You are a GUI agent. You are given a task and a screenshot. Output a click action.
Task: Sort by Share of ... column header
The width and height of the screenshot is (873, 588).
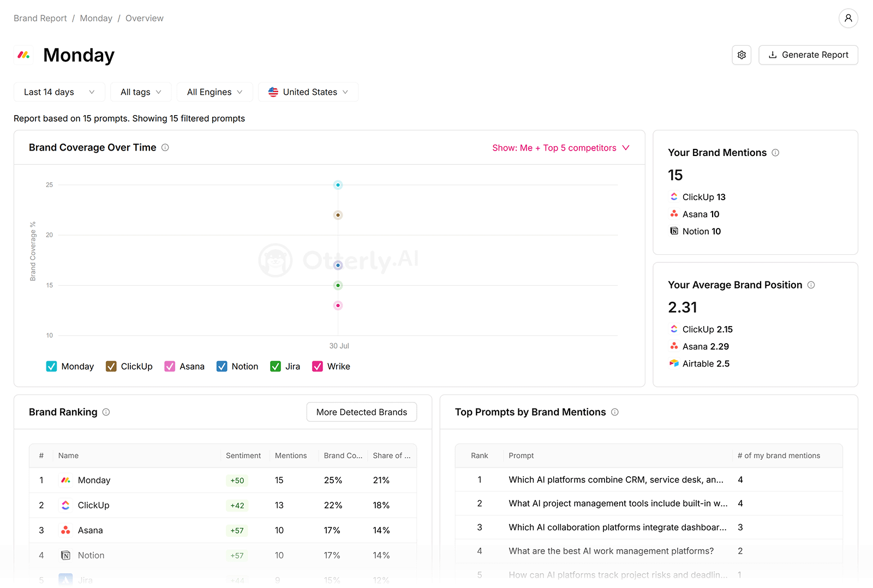click(392, 455)
